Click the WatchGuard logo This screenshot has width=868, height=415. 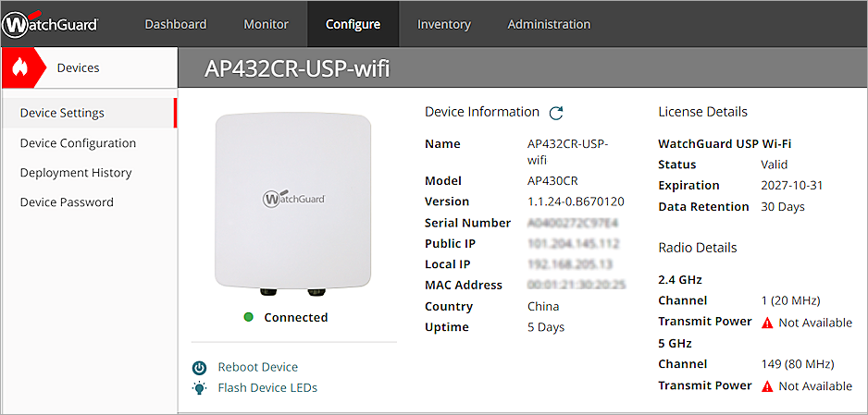click(50, 24)
